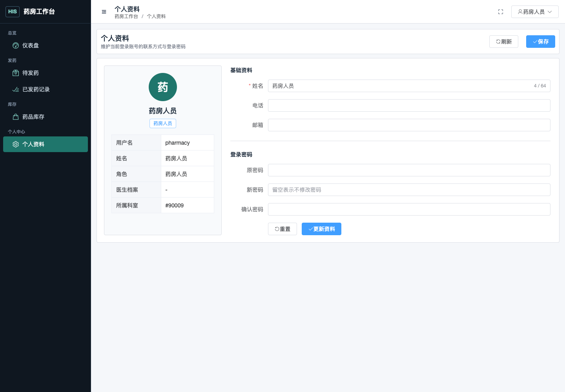
Task: Click the 基础资料 section heading
Action: click(241, 70)
